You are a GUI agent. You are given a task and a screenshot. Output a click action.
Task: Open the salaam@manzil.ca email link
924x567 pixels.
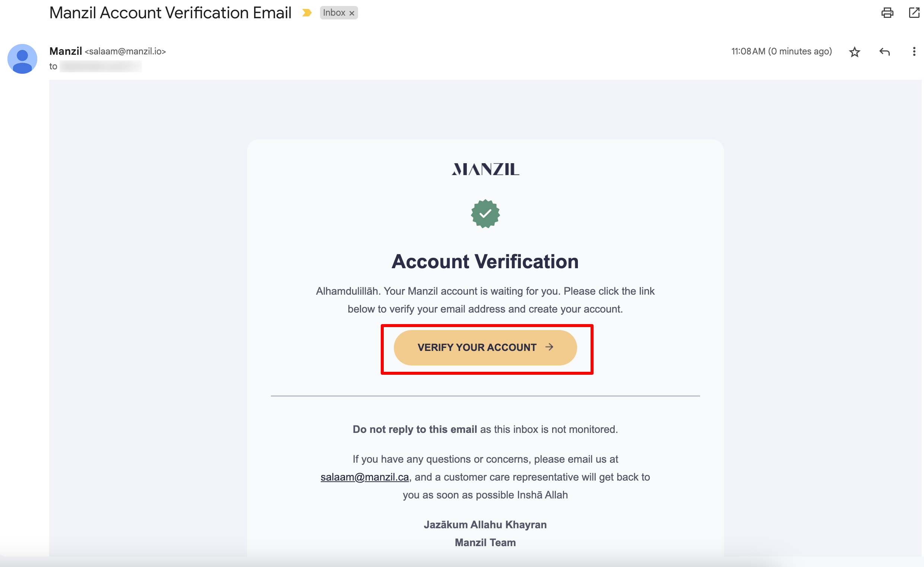point(364,477)
